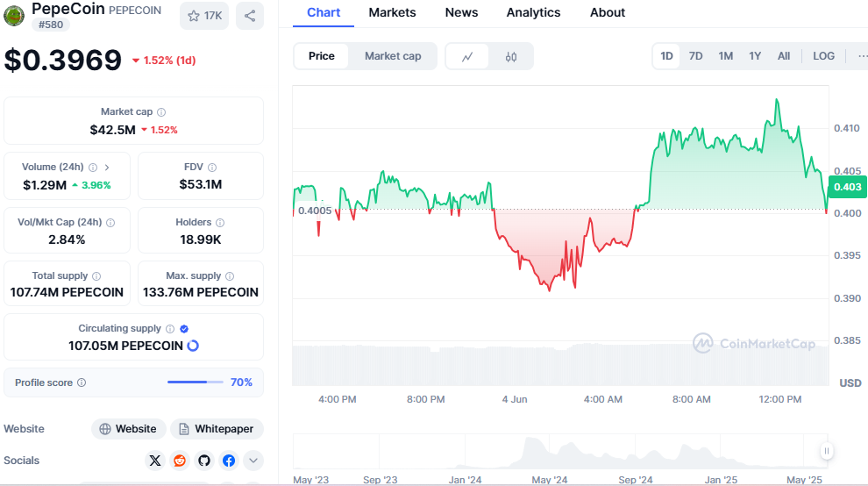Set chart range to 1Y

[x=755, y=56]
